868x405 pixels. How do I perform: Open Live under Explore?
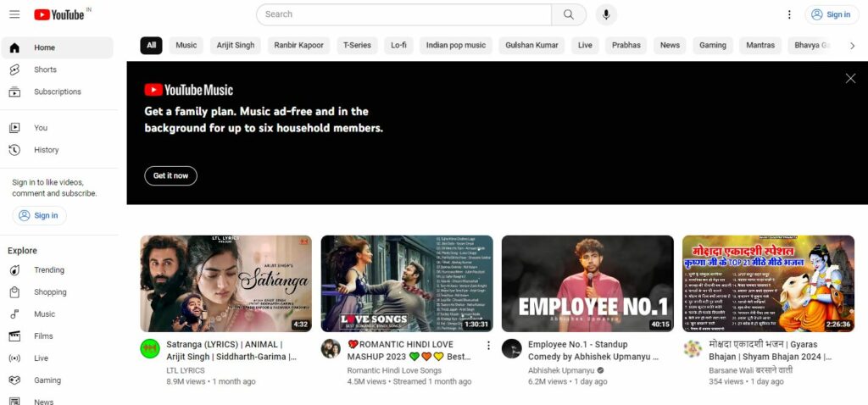click(57, 358)
